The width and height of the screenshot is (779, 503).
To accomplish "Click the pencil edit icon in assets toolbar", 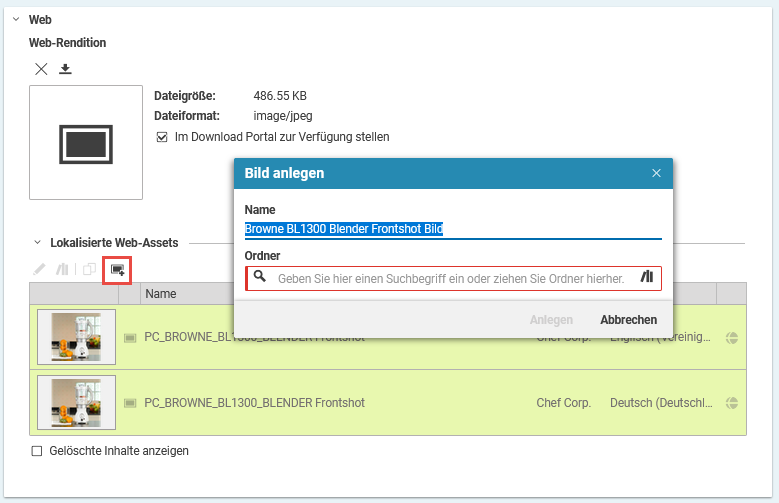I will [40, 270].
